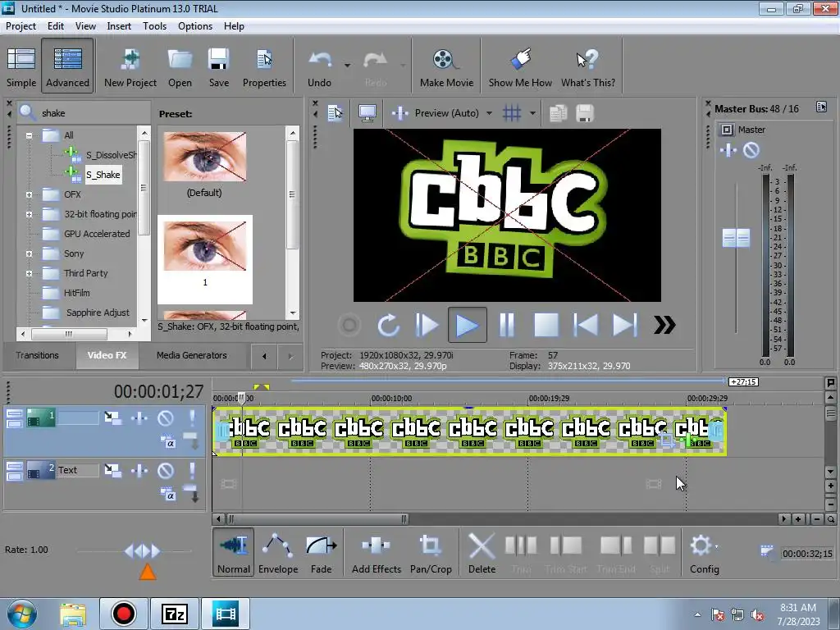Open the Preview (Auto) quality dropdown

tap(489, 113)
